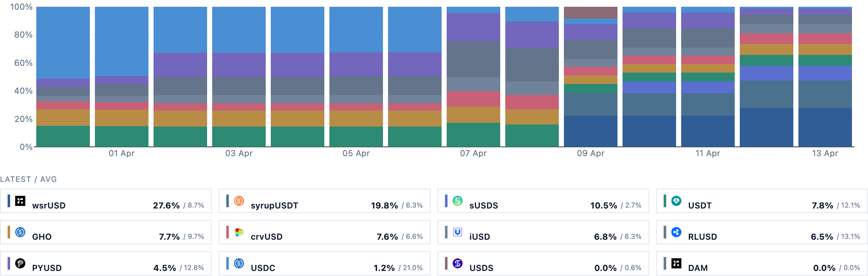Click the LATEST / AVG heading
868x276 pixels.
28,179
